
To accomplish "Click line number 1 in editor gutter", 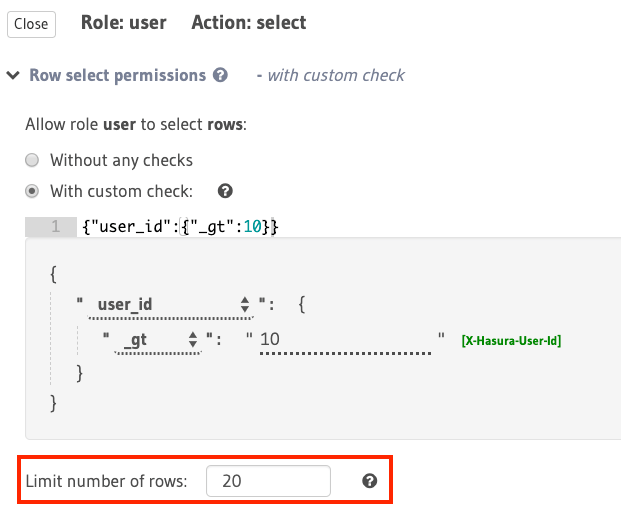I will click(x=56, y=227).
